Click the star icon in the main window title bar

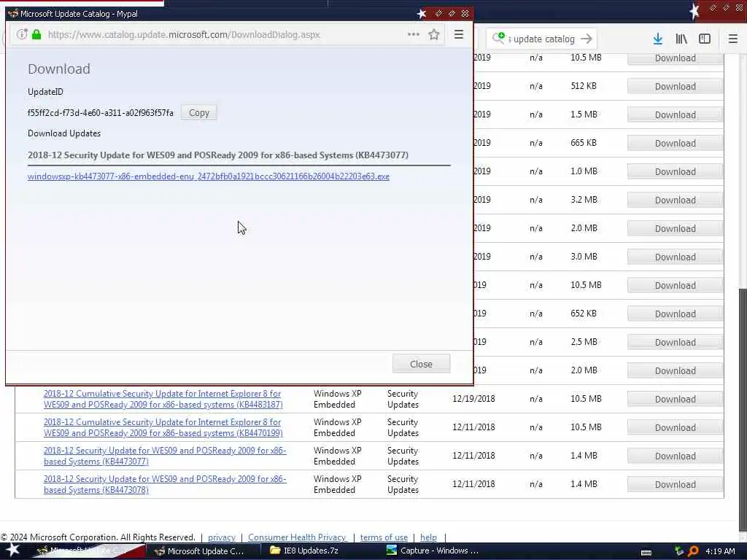point(694,11)
